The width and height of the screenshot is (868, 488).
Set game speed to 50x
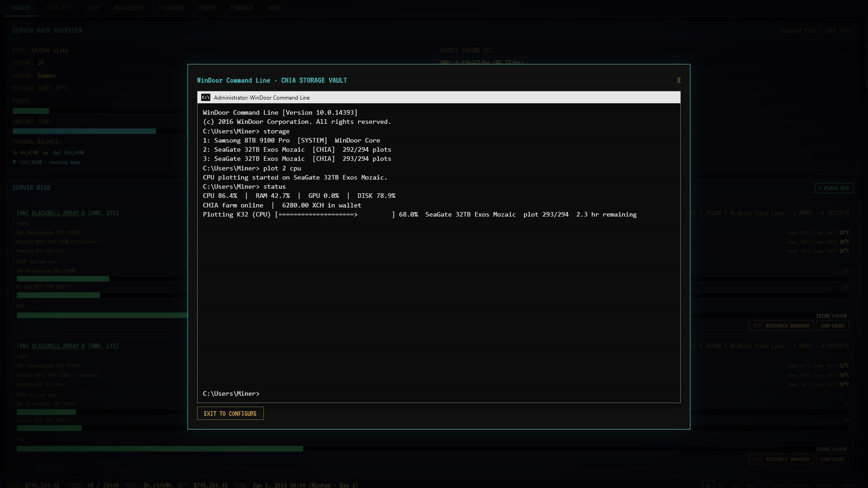[750, 485]
